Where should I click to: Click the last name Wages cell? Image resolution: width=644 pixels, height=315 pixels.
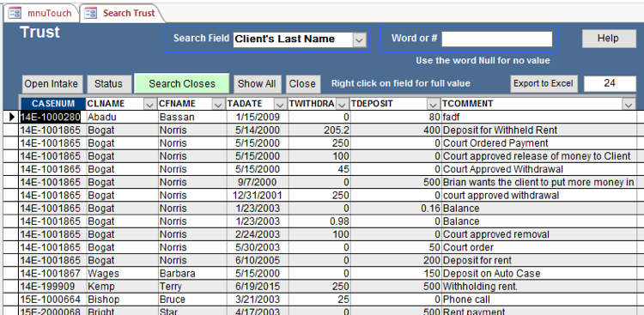(122, 274)
